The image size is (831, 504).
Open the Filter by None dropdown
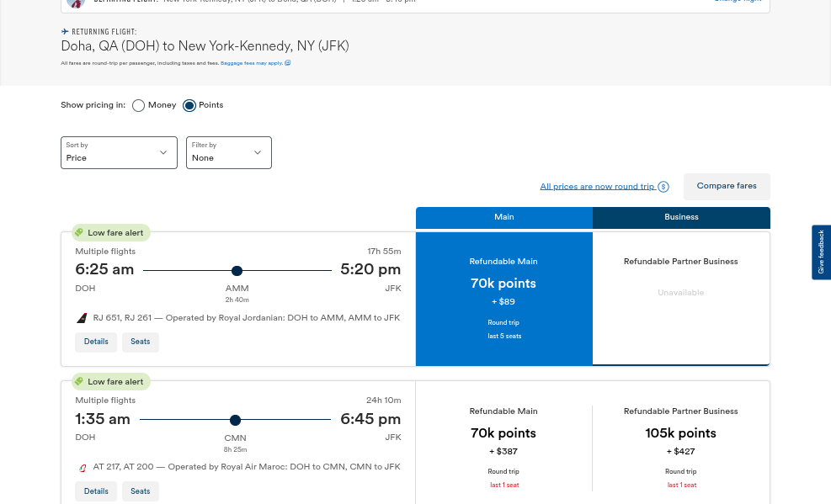[x=229, y=152]
